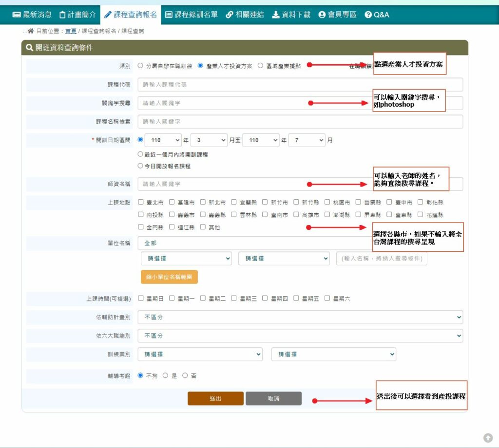Image resolution: width=499 pixels, height=448 pixels.
Task: Expand the 依輔助計畫別 dropdown
Action: tap(300, 317)
